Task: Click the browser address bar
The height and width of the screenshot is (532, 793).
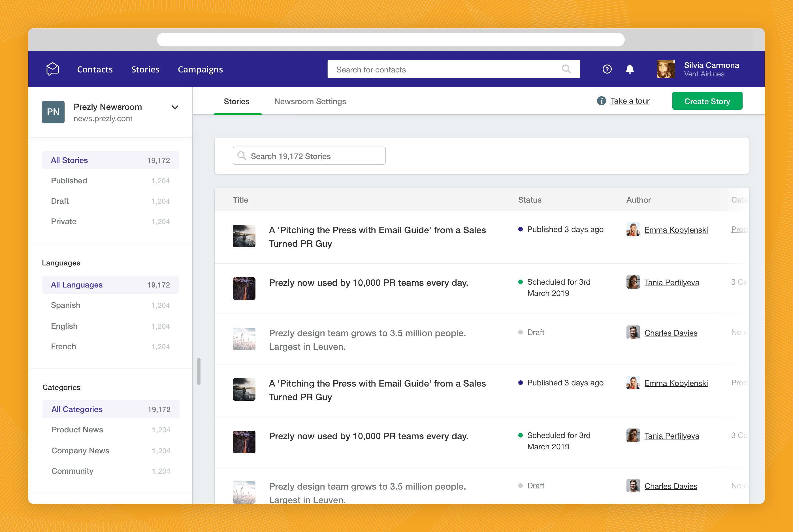Action: click(390, 40)
